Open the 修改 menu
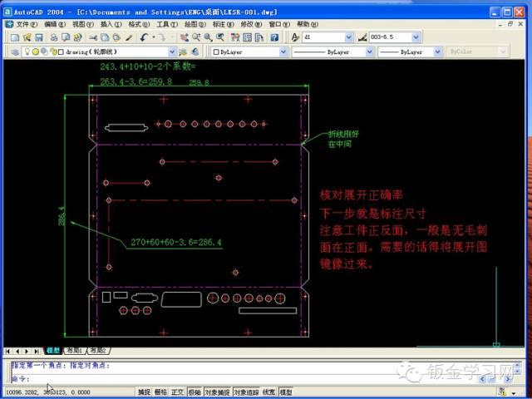 251,24
